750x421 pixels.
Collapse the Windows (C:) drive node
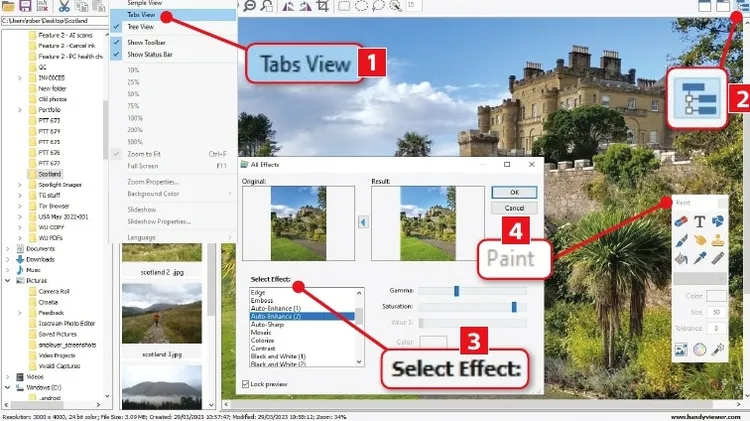point(7,388)
